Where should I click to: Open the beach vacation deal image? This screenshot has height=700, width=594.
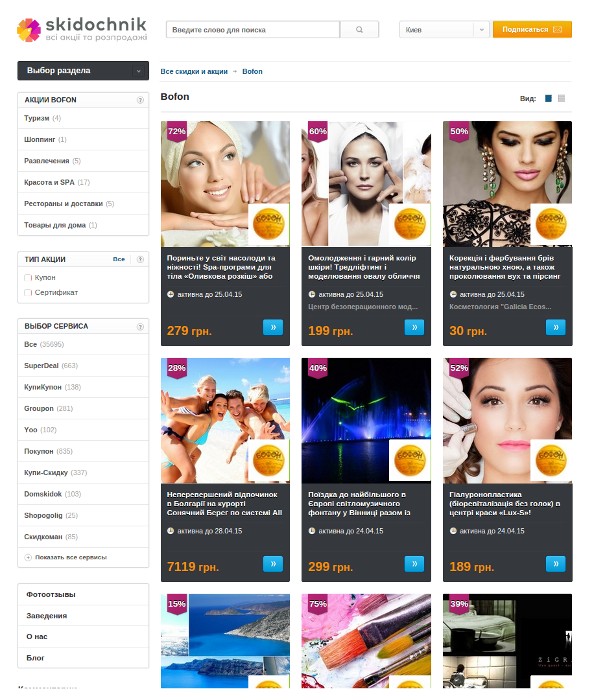pos(225,421)
